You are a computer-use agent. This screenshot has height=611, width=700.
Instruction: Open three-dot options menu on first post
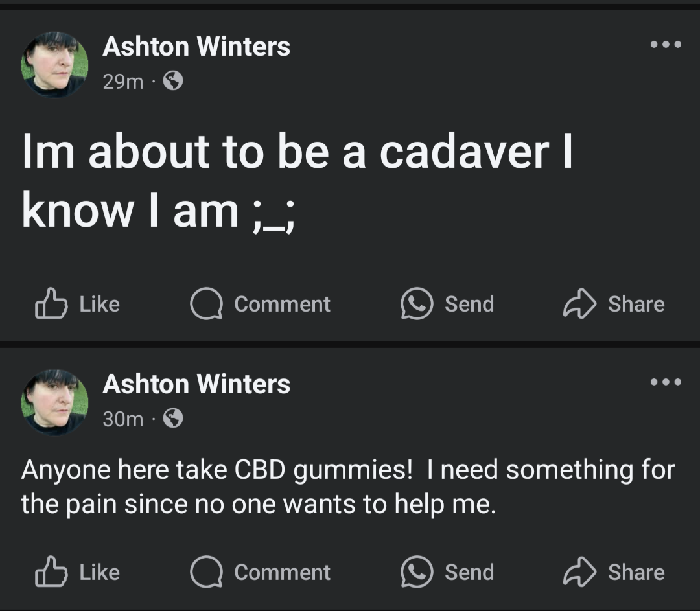[x=666, y=44]
